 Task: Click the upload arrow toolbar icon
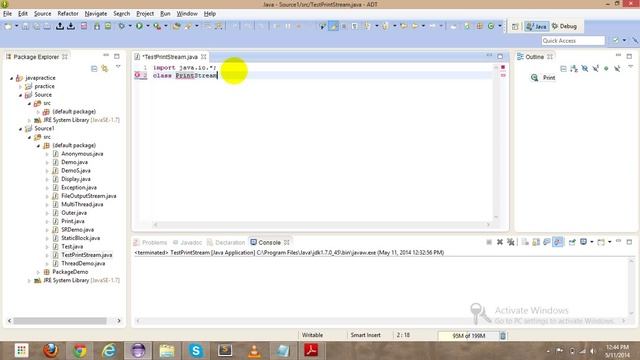coord(60,26)
